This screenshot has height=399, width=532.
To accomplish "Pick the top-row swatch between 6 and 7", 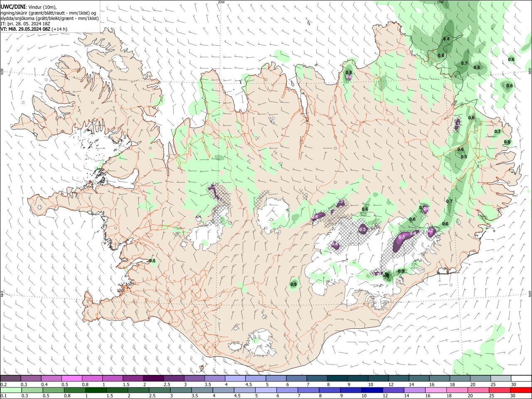I will click(x=296, y=378).
